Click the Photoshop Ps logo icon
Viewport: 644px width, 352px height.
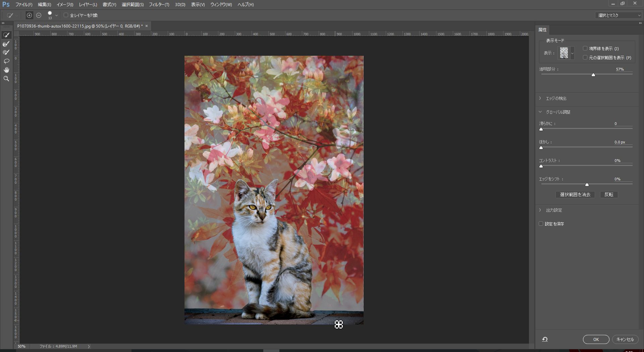tap(6, 4)
